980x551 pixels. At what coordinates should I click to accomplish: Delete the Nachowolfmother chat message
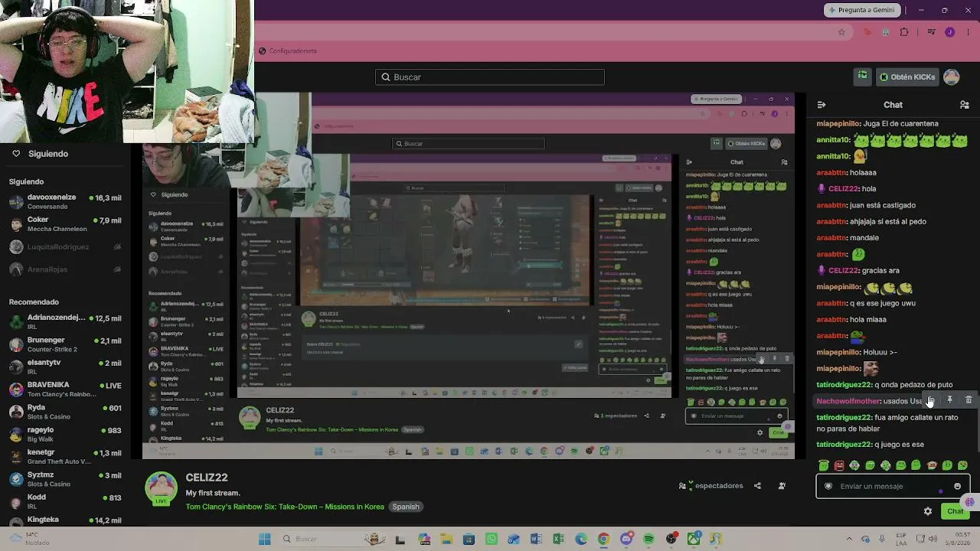tap(969, 400)
